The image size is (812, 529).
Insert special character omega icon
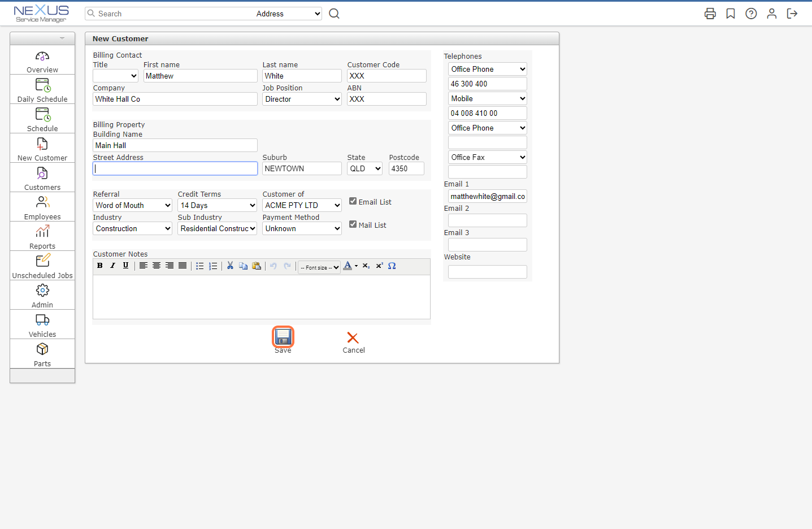click(x=392, y=266)
